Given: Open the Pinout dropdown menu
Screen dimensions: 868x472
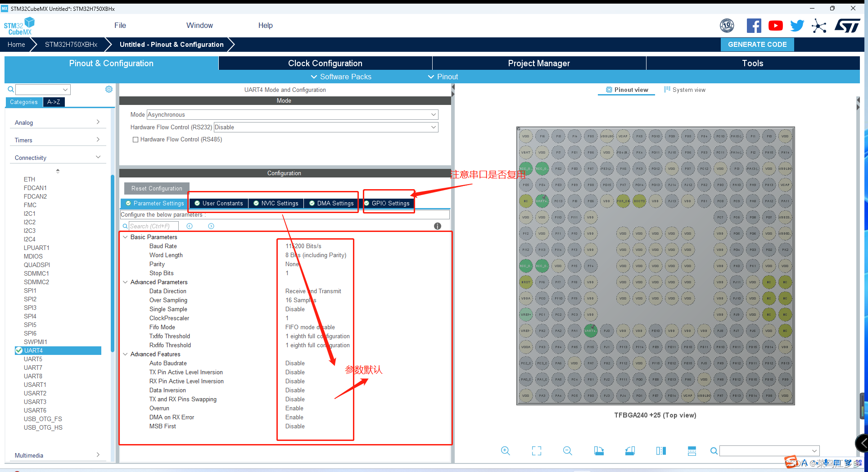Looking at the screenshot, I should tap(443, 77).
